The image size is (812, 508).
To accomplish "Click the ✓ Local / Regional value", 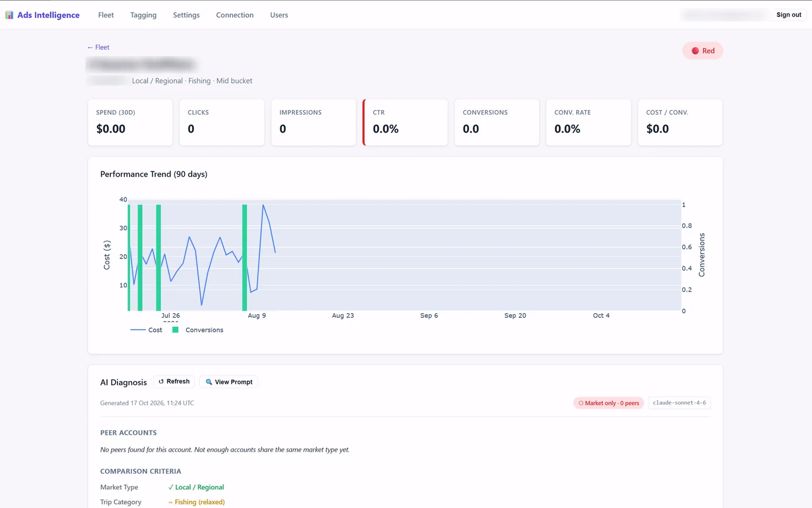I will coord(196,487).
